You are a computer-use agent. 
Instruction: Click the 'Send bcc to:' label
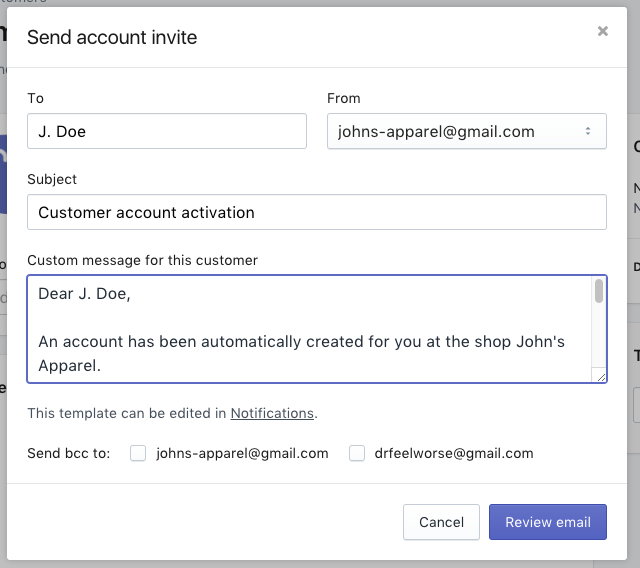coord(69,453)
